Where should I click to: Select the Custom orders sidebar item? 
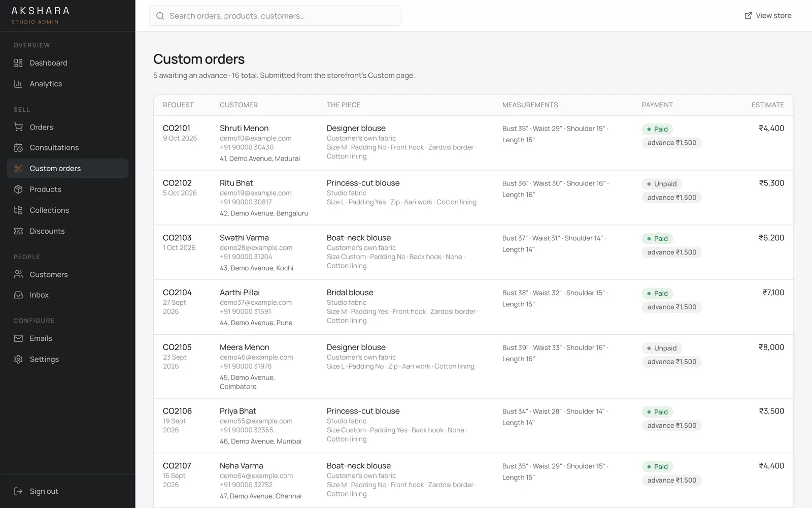pos(67,169)
